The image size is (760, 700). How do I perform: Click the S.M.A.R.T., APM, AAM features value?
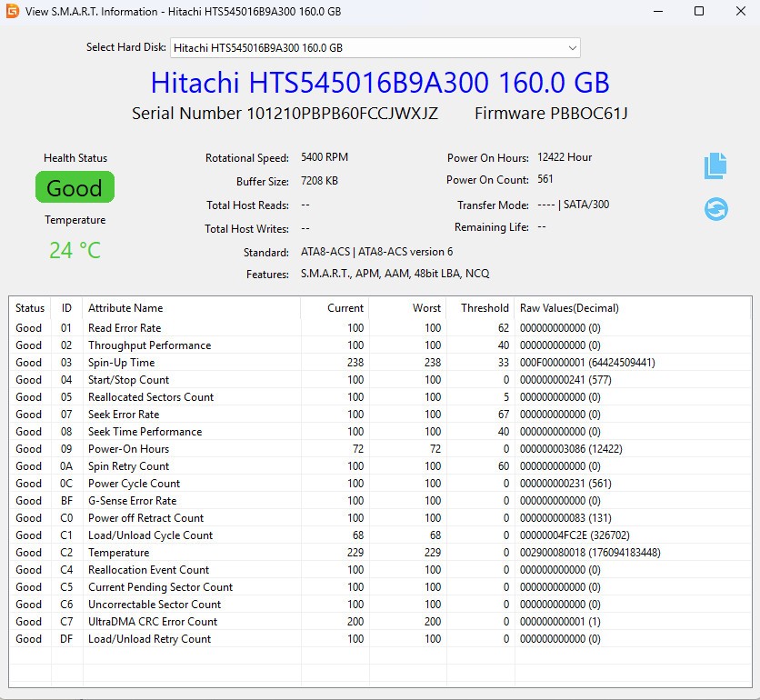click(395, 274)
